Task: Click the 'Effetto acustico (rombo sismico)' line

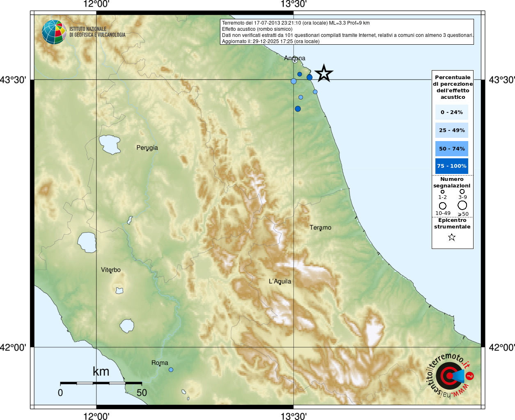Action: pos(257,29)
